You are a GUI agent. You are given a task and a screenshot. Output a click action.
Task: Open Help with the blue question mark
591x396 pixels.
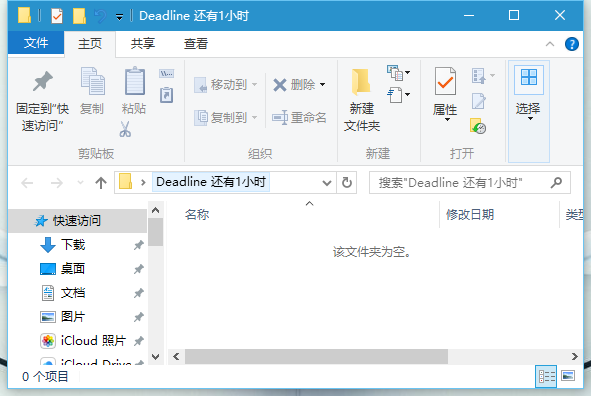[571, 44]
